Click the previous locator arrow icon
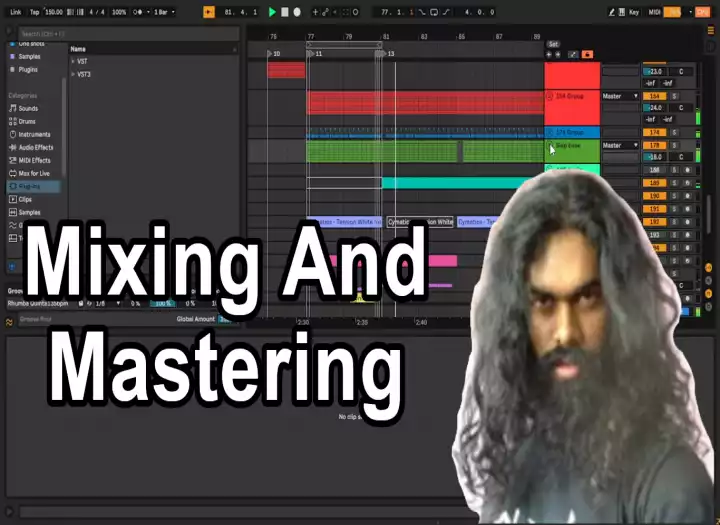The image size is (720, 525). 549,55
